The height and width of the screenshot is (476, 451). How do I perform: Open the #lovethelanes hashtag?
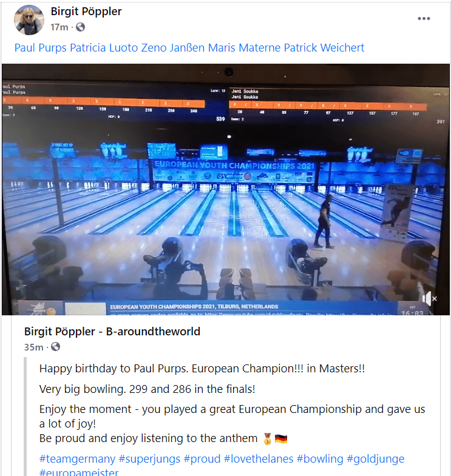point(259,458)
